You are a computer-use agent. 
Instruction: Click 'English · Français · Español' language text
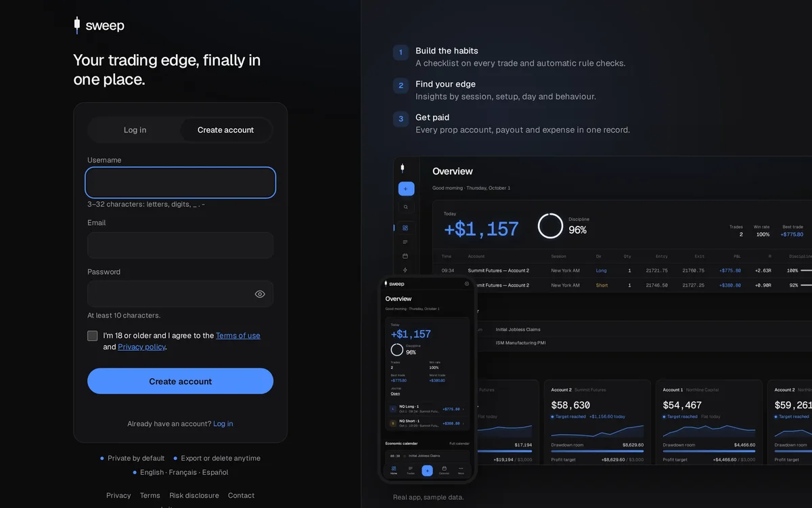click(184, 472)
